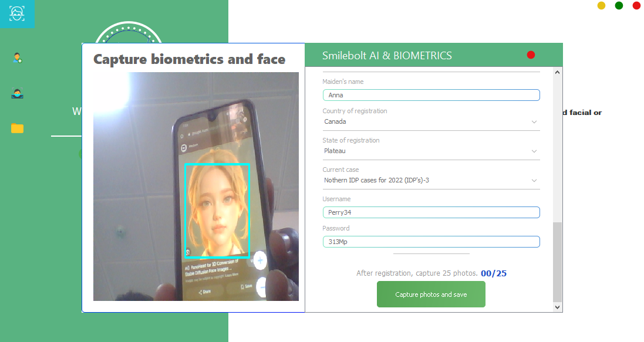
Task: Open the add person sidebar icon
Action: (x=17, y=58)
